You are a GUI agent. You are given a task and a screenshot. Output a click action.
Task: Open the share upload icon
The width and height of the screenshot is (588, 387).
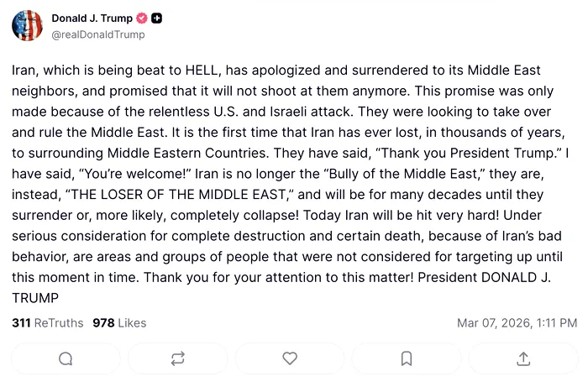523,358
